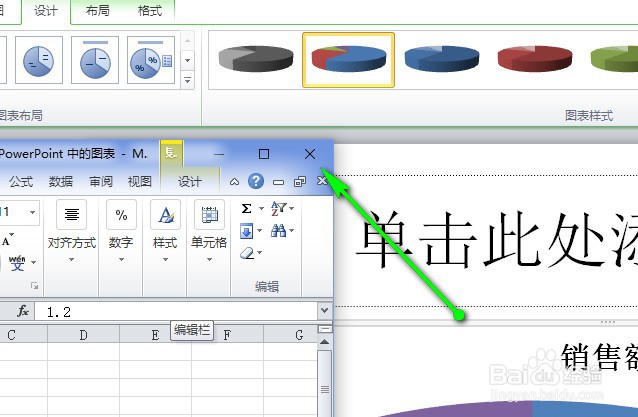This screenshot has width=638, height=417.
Task: Minimize the Excel workbook window (inner)
Action: point(278,182)
